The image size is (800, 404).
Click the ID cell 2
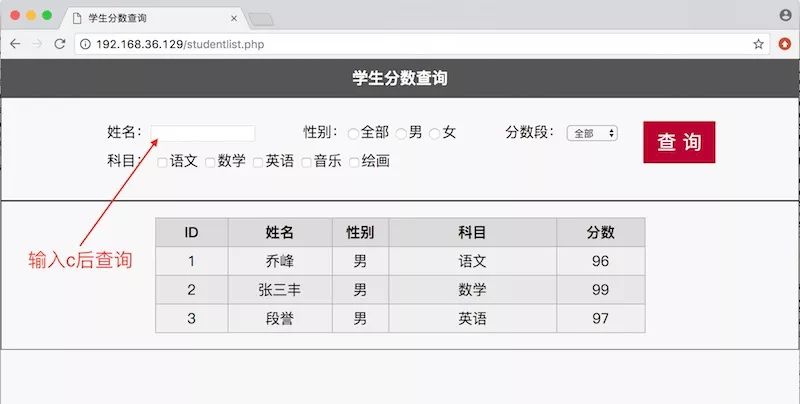point(192,290)
